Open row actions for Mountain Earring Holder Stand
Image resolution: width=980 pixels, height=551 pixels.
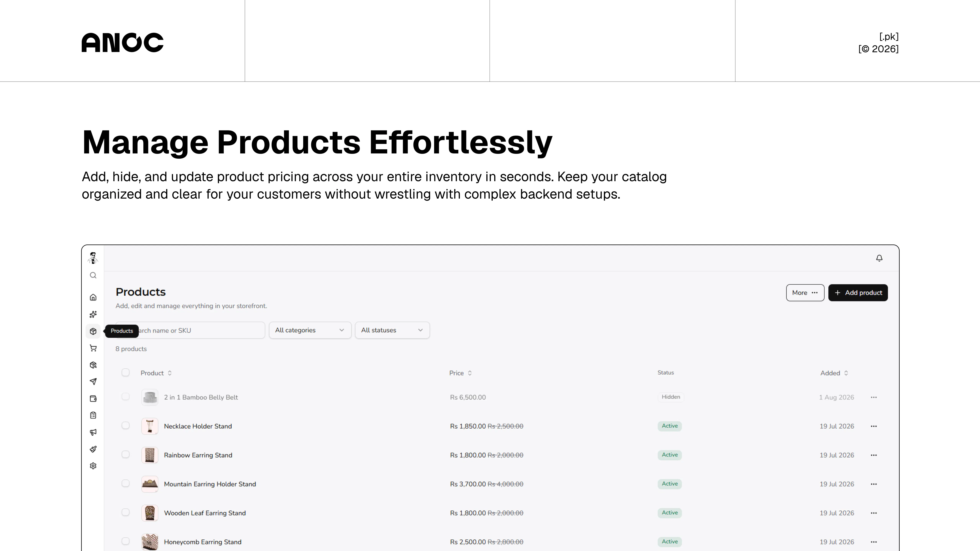click(874, 484)
